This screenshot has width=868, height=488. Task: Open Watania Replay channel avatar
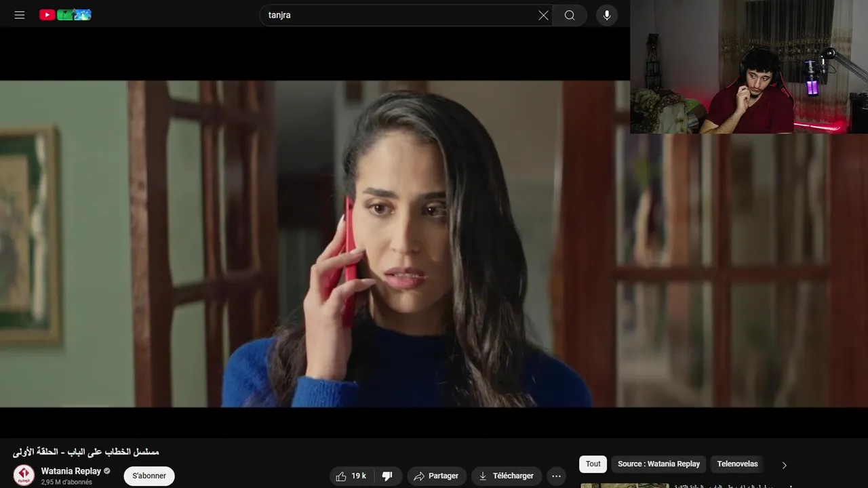[24, 475]
